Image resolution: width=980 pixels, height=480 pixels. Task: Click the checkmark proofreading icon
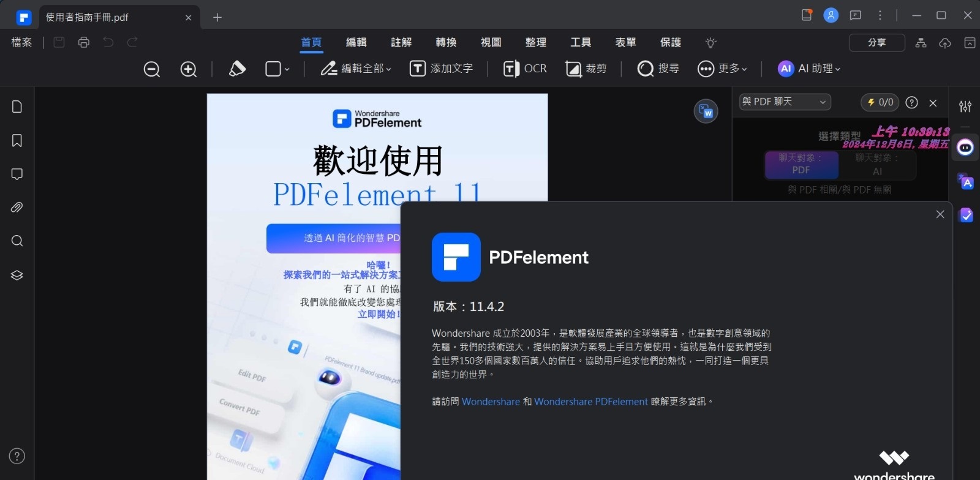[966, 215]
